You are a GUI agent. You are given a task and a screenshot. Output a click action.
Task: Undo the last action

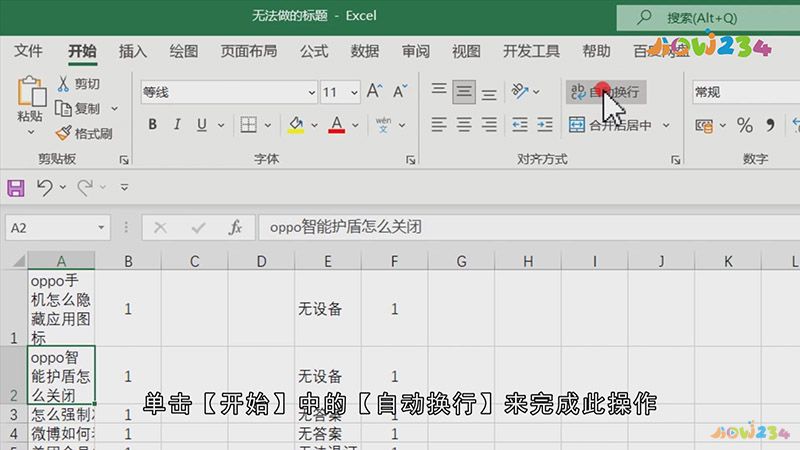[45, 188]
